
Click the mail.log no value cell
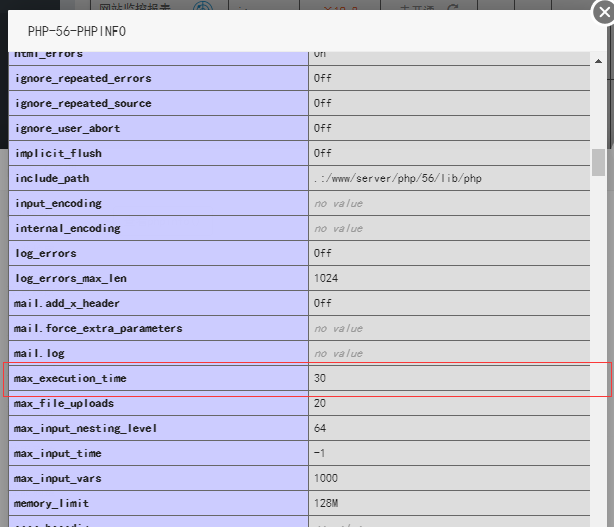(338, 354)
